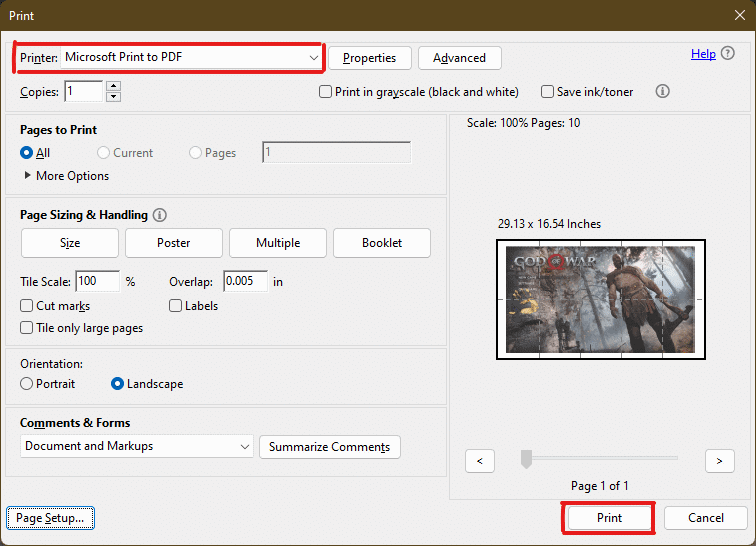Open the Printer dropdown list
Viewport: 756px width, 546px height.
pyautogui.click(x=313, y=58)
